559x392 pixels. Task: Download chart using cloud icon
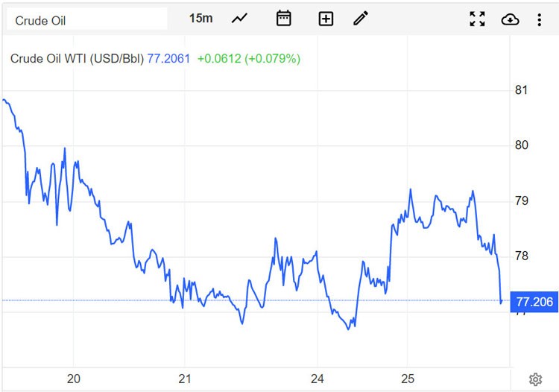(510, 19)
